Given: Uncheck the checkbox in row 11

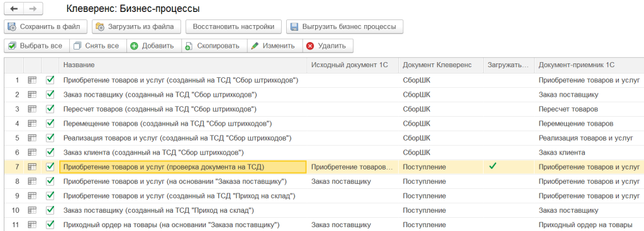Looking at the screenshot, I should (50, 224).
